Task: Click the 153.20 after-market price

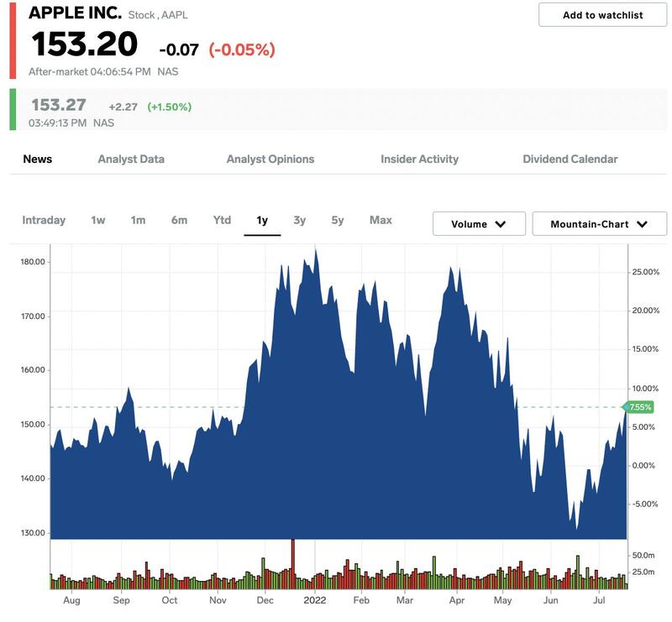Action: 85,44
